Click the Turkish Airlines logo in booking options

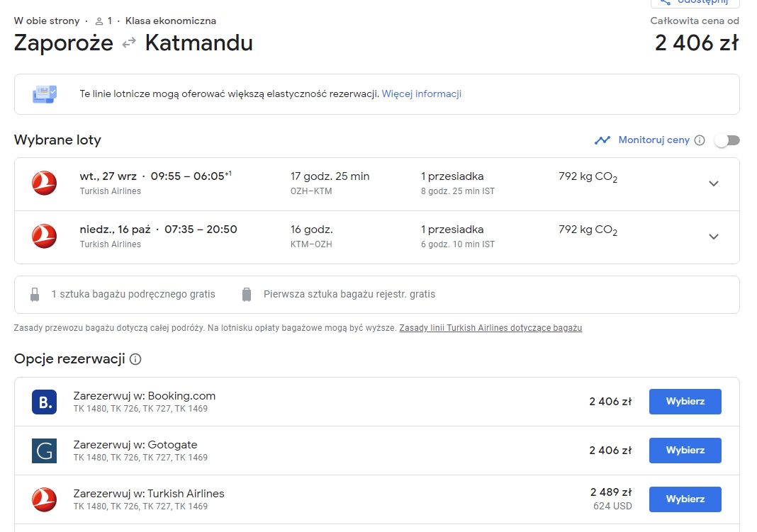pyautogui.click(x=44, y=499)
